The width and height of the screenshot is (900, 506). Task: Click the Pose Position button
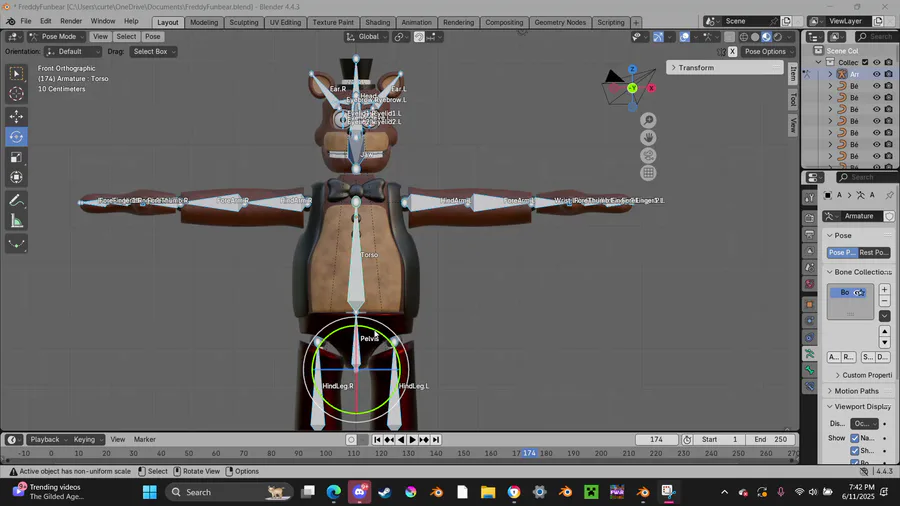pyautogui.click(x=843, y=252)
